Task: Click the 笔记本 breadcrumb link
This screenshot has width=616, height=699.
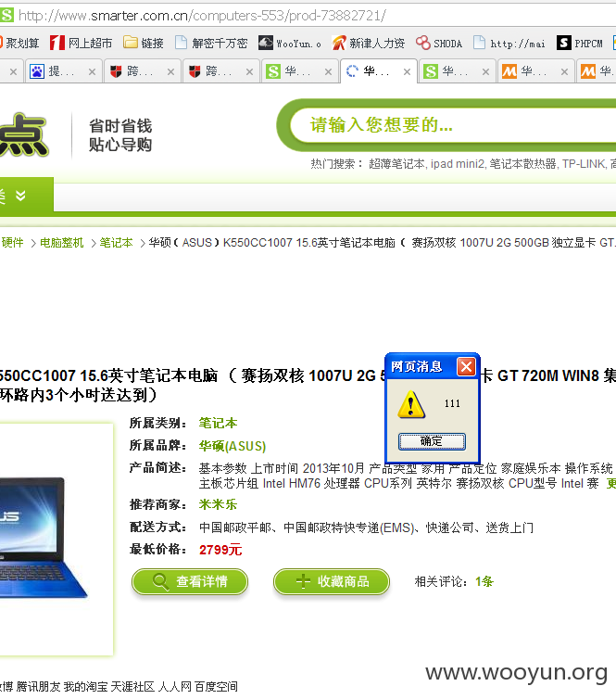Action: point(116,243)
